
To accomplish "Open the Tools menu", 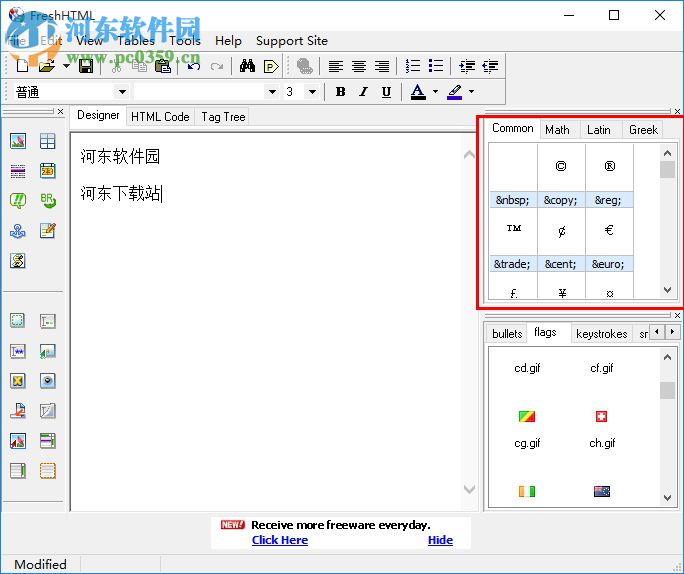I will pos(185,41).
